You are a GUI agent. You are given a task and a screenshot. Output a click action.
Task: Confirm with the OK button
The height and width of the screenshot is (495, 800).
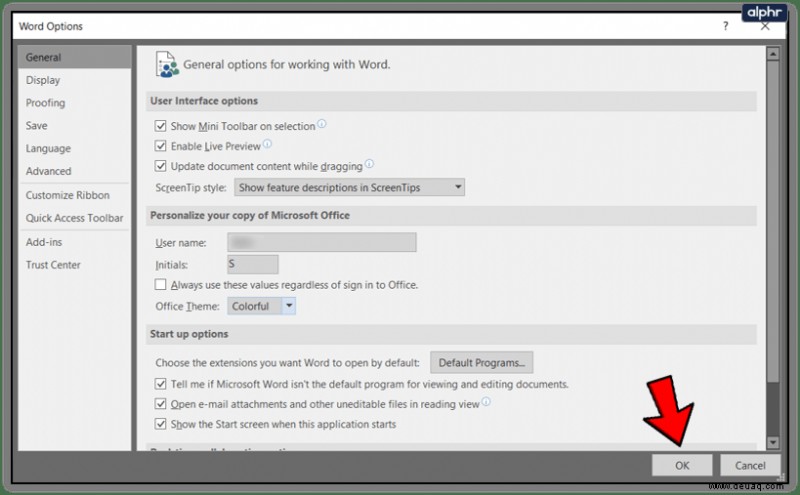point(682,465)
